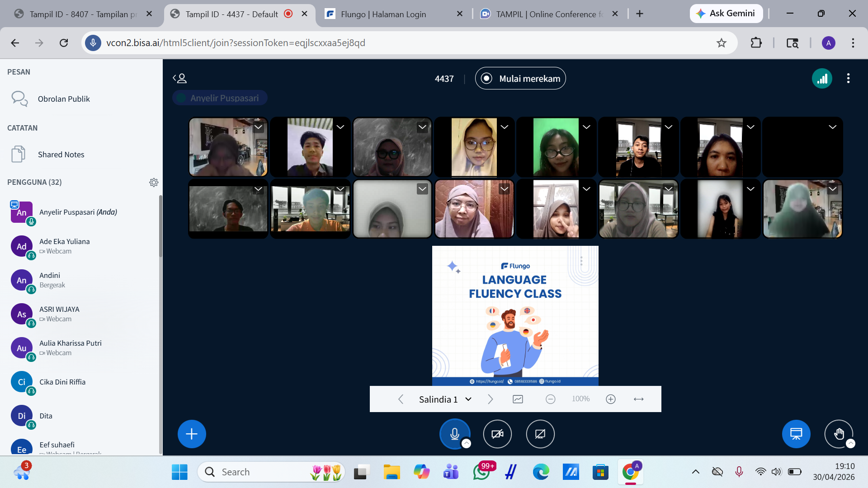Expand options for peace-sign webcam in the bottom row

(x=586, y=189)
